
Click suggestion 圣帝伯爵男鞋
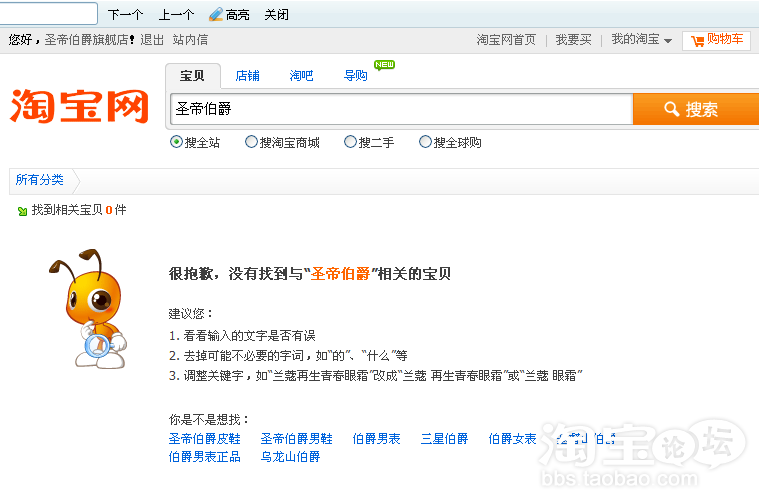point(297,439)
